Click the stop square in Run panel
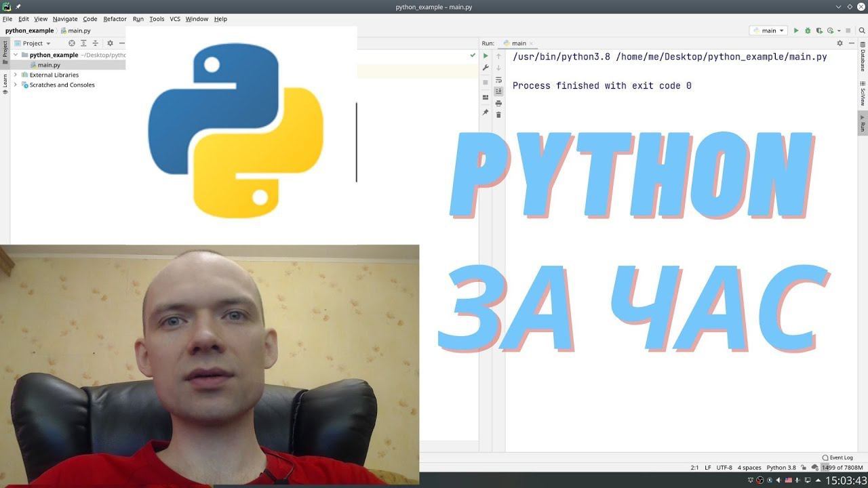This screenshot has width=868, height=488. [x=486, y=82]
